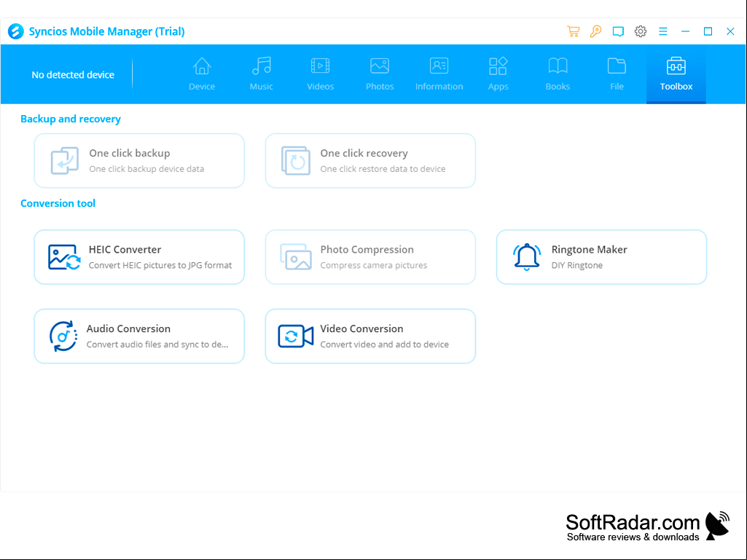
Task: Click 'Compress camera pictures' text
Action: point(373,265)
